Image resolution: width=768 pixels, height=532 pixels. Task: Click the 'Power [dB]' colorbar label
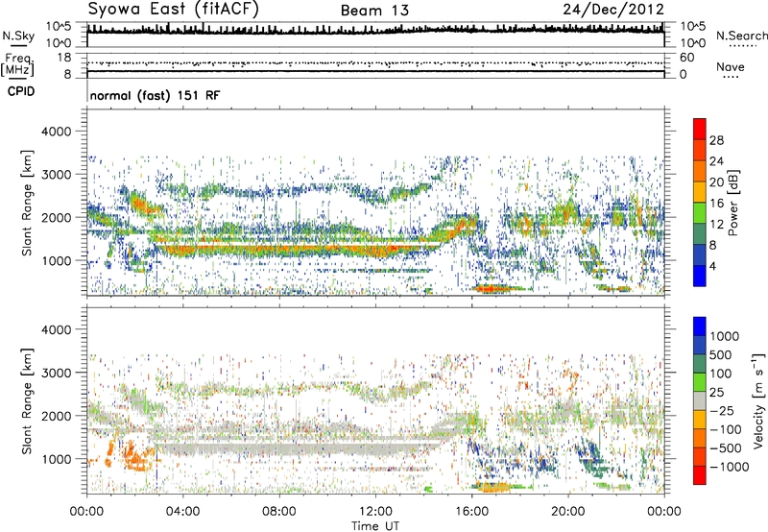(x=732, y=203)
